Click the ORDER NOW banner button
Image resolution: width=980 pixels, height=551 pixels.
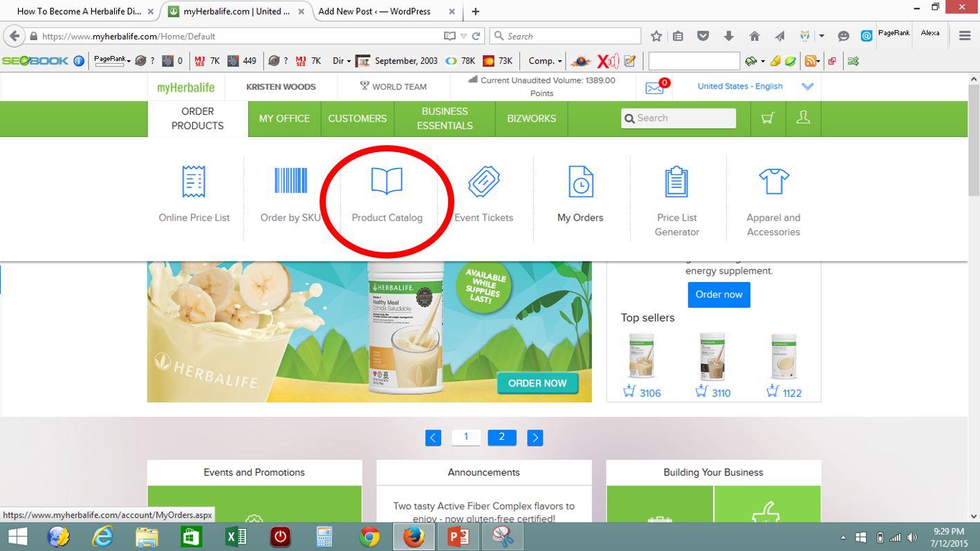pos(537,383)
